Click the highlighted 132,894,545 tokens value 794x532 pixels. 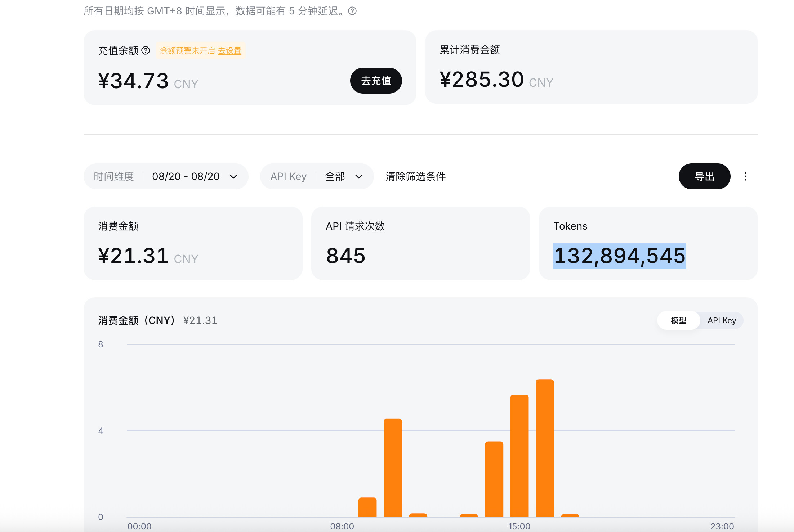click(x=620, y=256)
